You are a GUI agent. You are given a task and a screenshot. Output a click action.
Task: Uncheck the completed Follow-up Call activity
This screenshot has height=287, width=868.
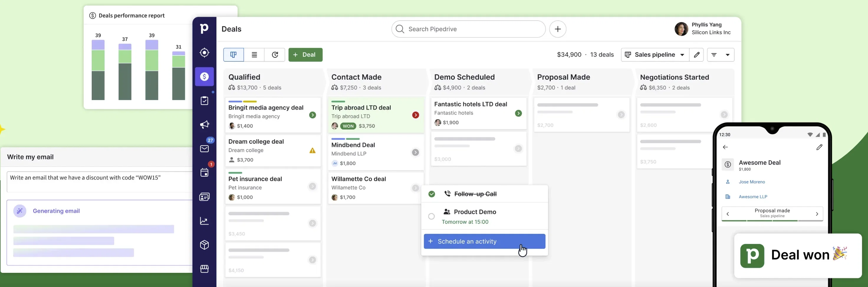coord(432,194)
